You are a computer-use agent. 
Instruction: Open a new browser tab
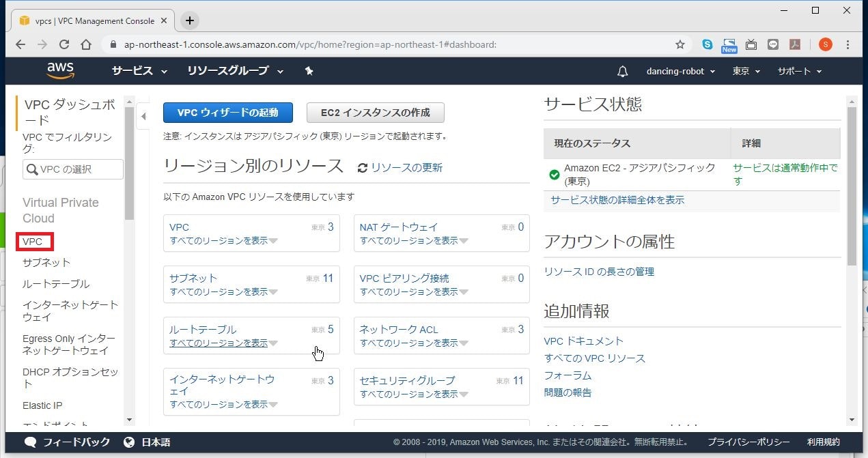tap(190, 20)
